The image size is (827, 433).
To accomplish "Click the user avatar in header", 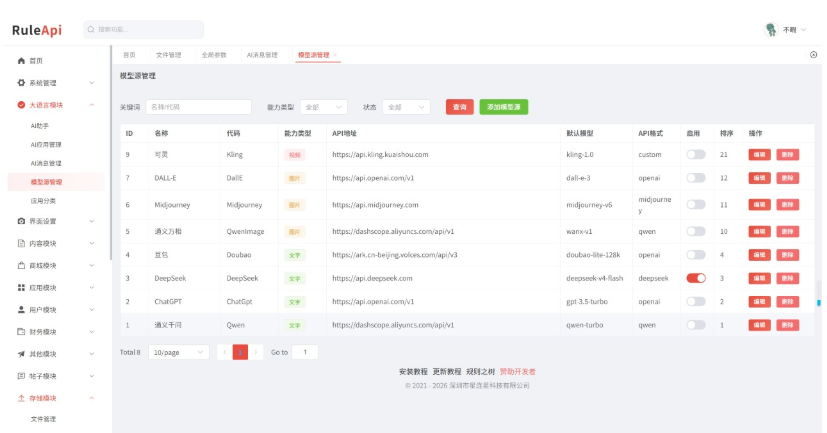I will coord(771,30).
